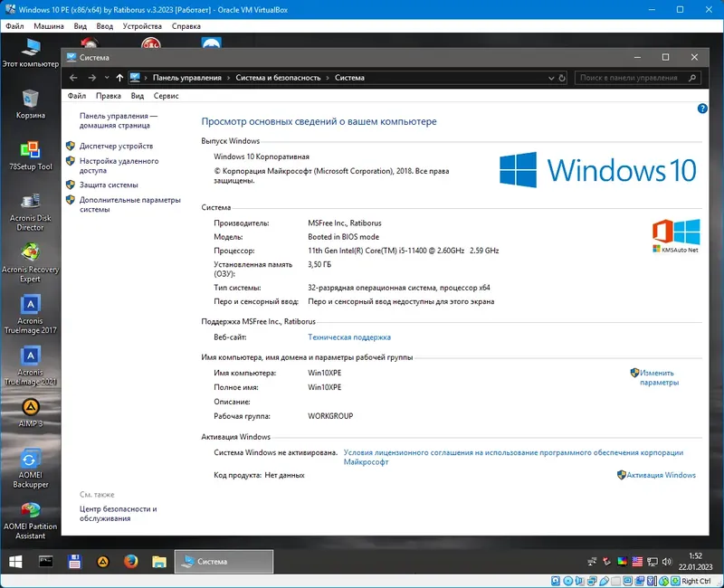Open the Файл menu in Система window
Viewport: 724px width, 588px height.
[77, 96]
